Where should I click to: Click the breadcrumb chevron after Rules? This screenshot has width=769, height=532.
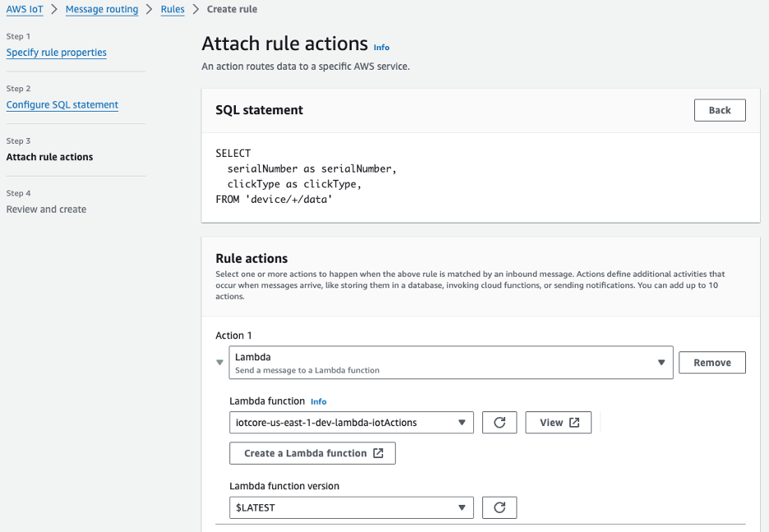(195, 9)
